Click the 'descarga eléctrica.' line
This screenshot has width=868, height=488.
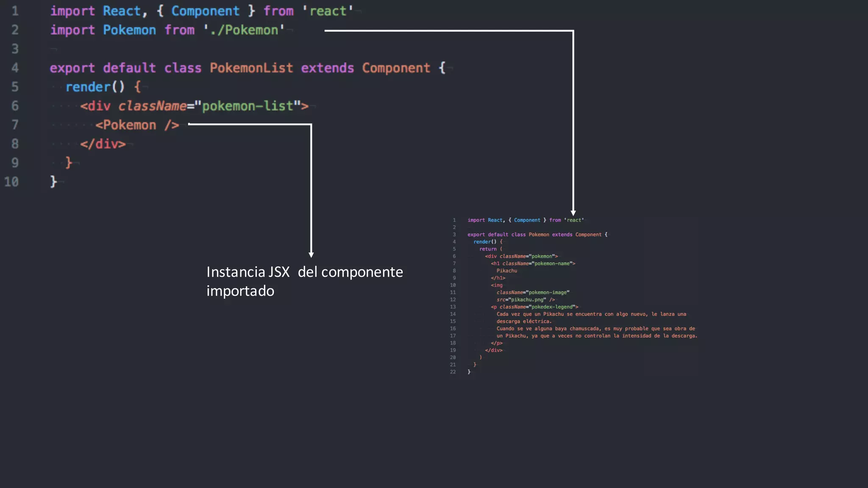(524, 322)
